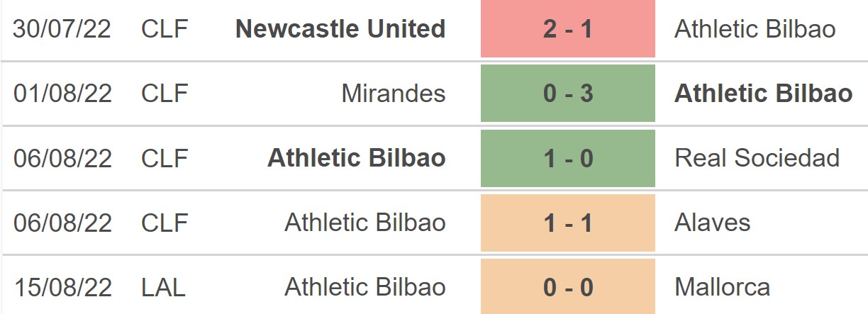This screenshot has height=314, width=868.
Task: Open the 0 - 3 Mirandes match result
Action: 567,94
